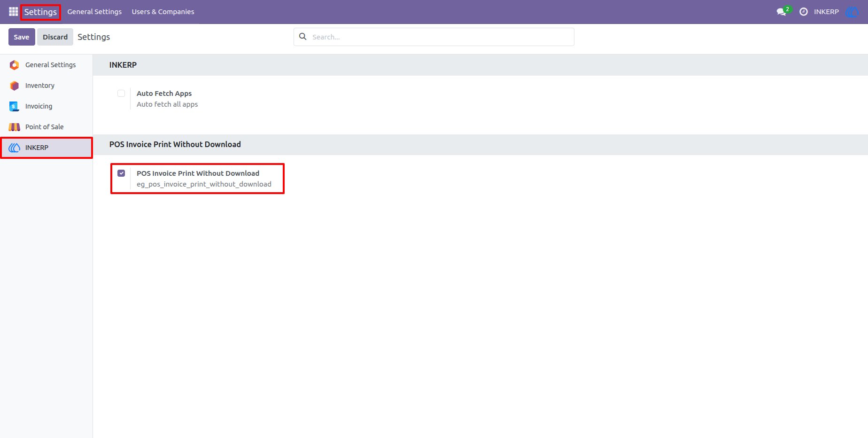The image size is (868, 438).
Task: Open the activities clock icon
Action: (804, 12)
